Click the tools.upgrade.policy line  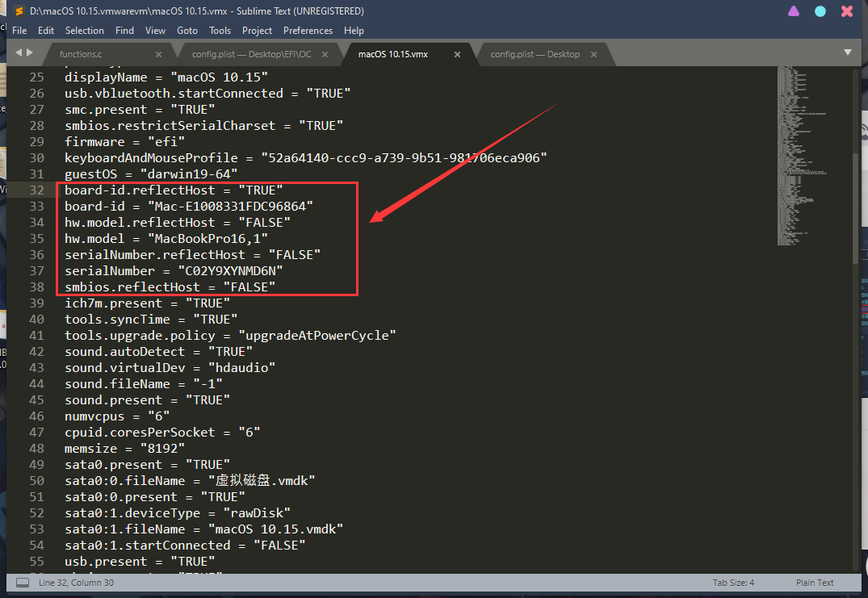pyautogui.click(x=230, y=335)
